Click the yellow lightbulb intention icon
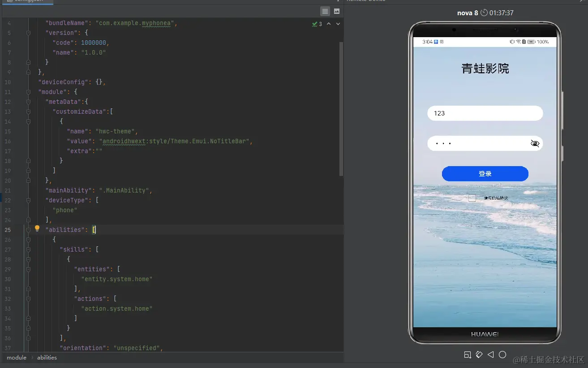The height and width of the screenshot is (368, 588). (37, 229)
